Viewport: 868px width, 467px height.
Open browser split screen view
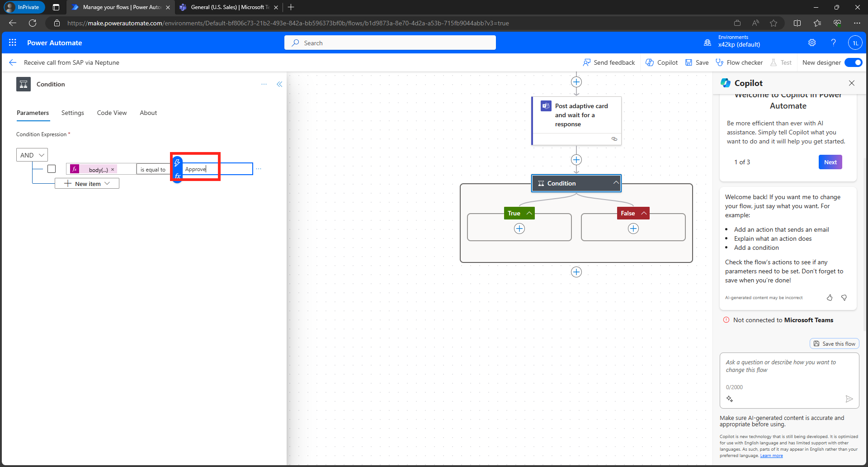tap(797, 23)
